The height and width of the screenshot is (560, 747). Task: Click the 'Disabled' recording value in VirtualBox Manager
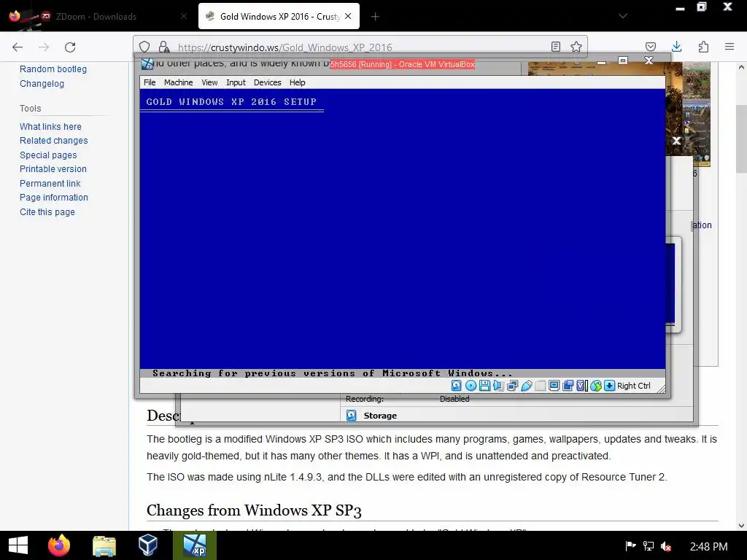[x=454, y=399]
